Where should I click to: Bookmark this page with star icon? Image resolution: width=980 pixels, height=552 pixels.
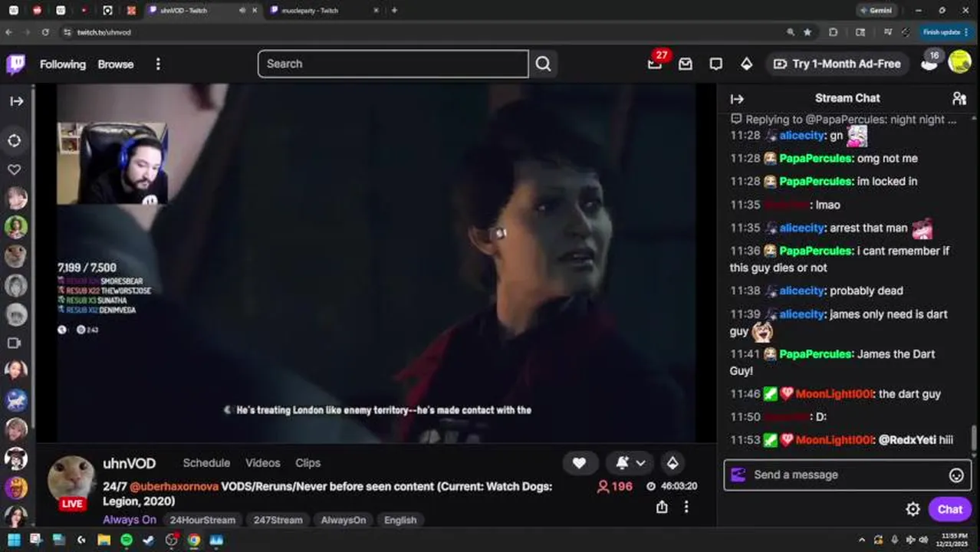(x=807, y=32)
